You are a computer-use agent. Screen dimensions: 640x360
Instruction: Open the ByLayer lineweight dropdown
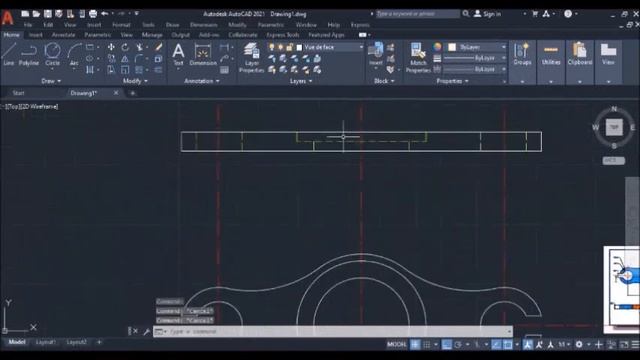click(475, 58)
